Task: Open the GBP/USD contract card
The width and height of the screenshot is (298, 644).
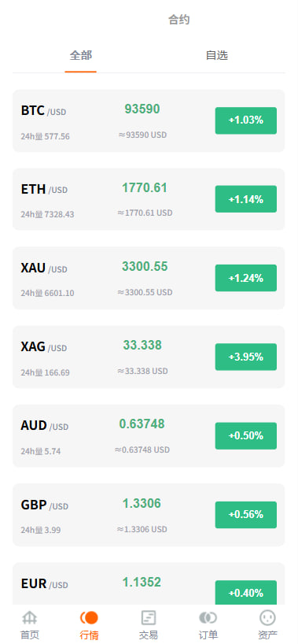Action: 149,515
